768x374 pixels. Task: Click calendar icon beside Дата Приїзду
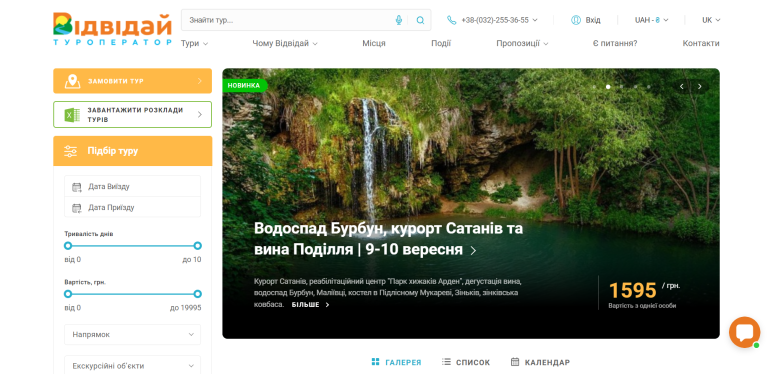pos(76,208)
